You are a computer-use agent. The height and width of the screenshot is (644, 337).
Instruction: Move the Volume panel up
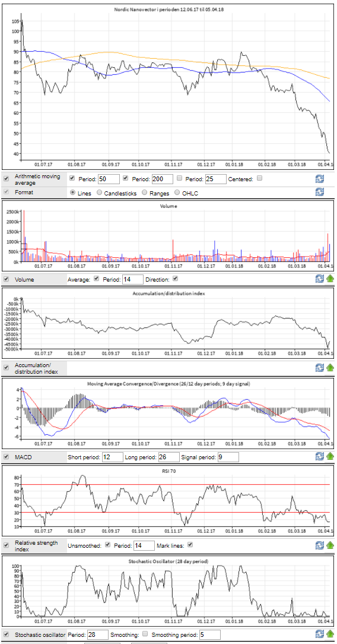click(330, 279)
